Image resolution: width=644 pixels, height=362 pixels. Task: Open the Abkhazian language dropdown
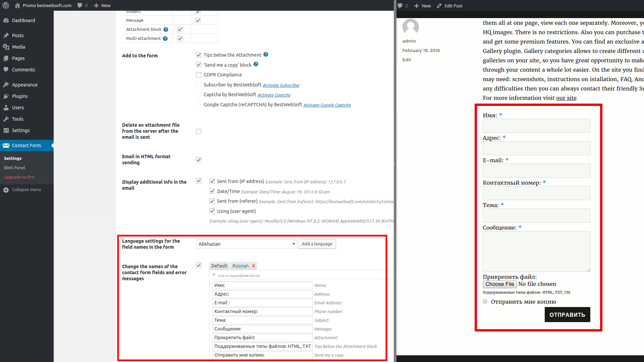coord(246,244)
